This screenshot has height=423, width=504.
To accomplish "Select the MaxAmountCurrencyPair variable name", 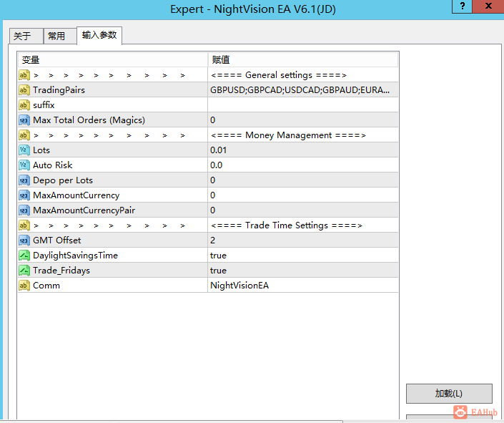I will click(84, 210).
